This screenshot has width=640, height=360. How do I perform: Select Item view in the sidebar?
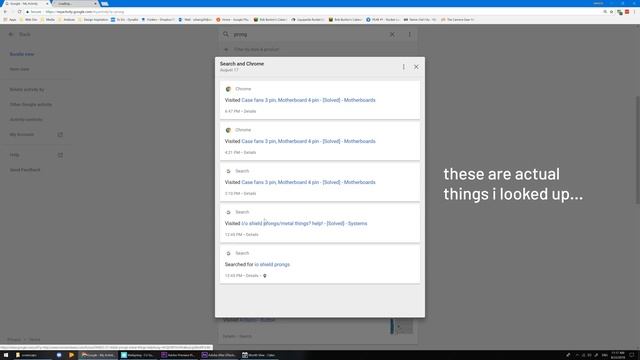click(20, 69)
